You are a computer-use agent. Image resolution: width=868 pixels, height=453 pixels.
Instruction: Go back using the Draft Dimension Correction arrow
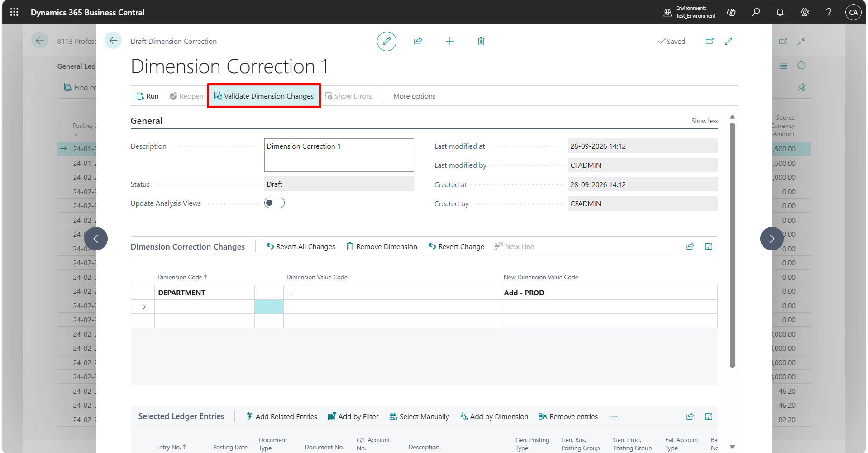coord(113,40)
